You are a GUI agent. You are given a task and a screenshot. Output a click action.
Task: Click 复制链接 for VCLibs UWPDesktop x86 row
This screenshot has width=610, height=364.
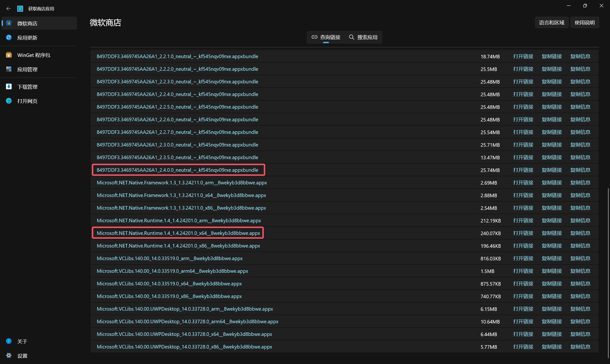(x=552, y=347)
